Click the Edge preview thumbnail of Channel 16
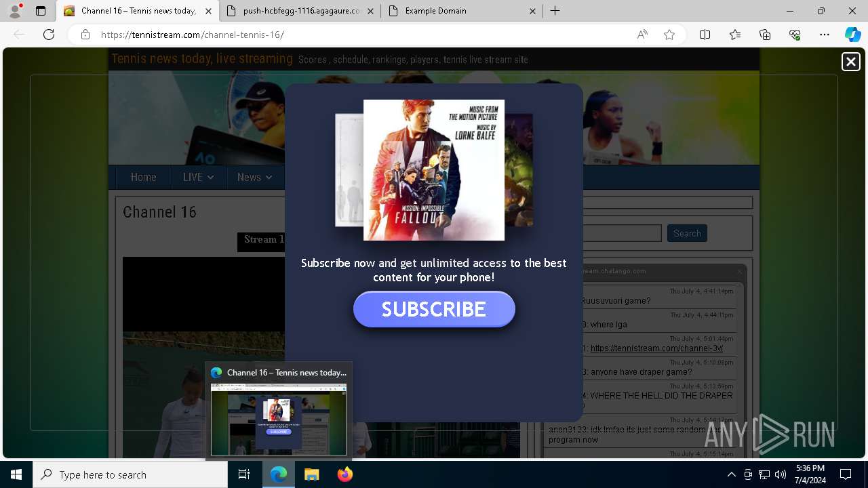This screenshot has height=488, width=868. click(x=279, y=420)
